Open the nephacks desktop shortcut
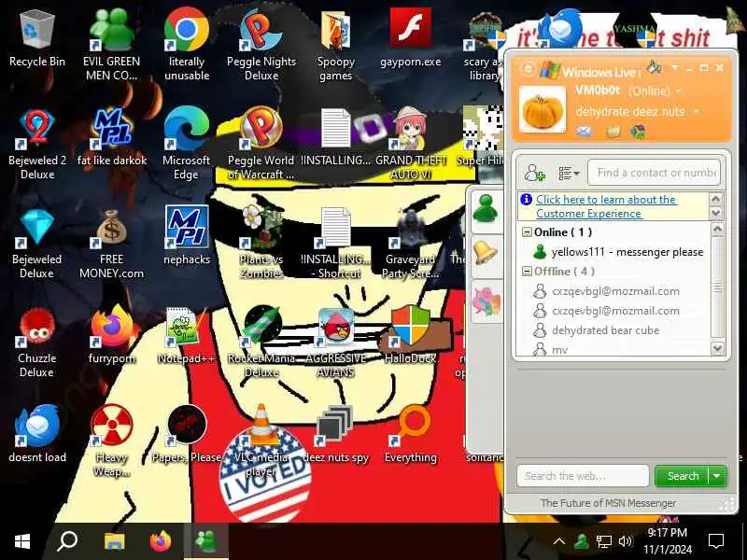 186,236
